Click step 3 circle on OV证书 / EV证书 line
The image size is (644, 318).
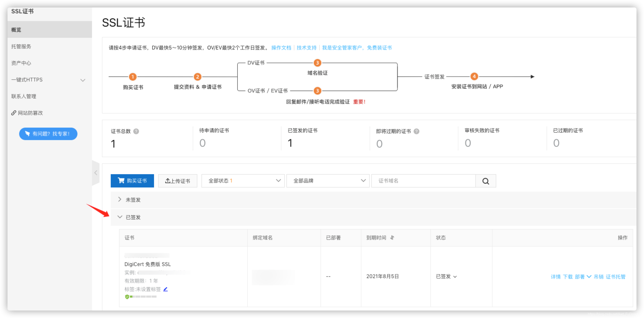pyautogui.click(x=317, y=91)
